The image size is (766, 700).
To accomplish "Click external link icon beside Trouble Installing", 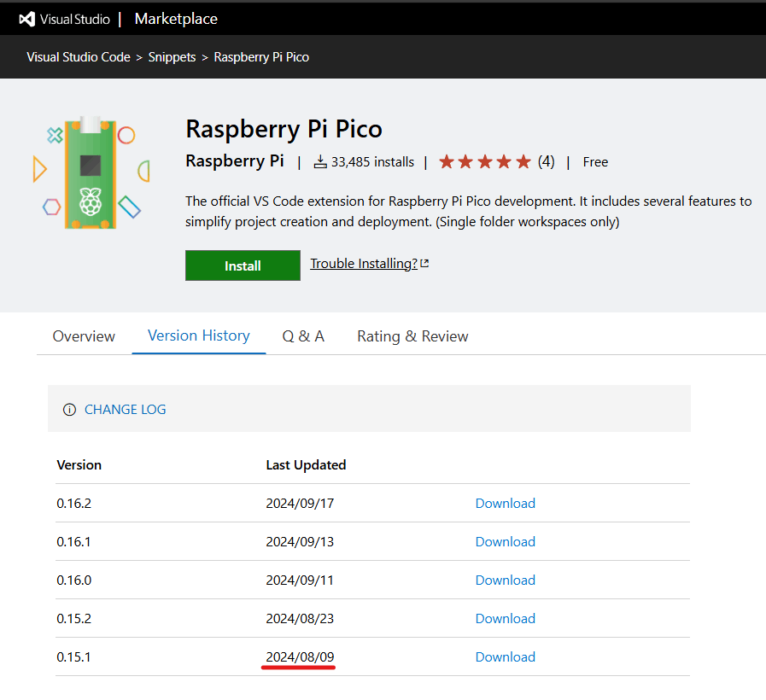I will click(x=424, y=263).
